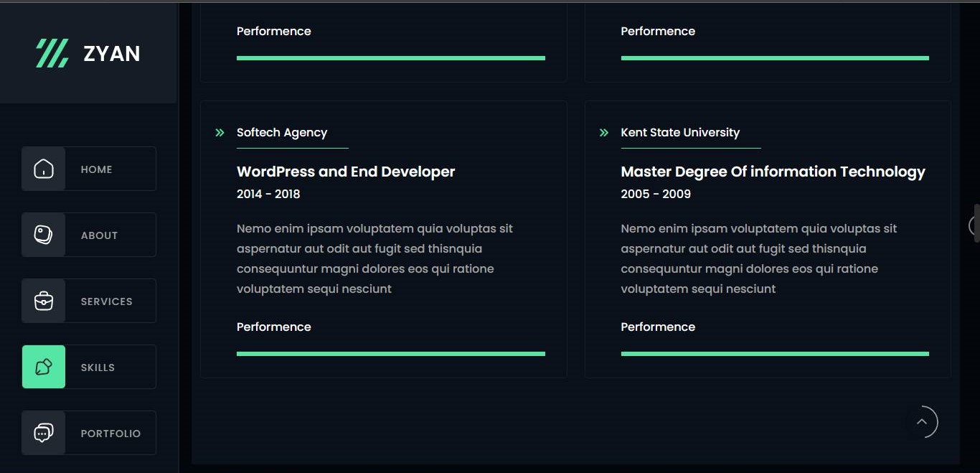Click the Softech Agency heading
This screenshot has width=980, height=473.
click(x=282, y=133)
